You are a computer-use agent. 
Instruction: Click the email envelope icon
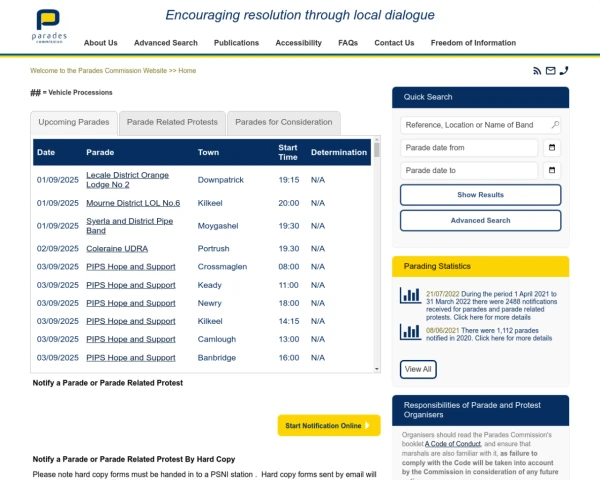click(x=550, y=71)
